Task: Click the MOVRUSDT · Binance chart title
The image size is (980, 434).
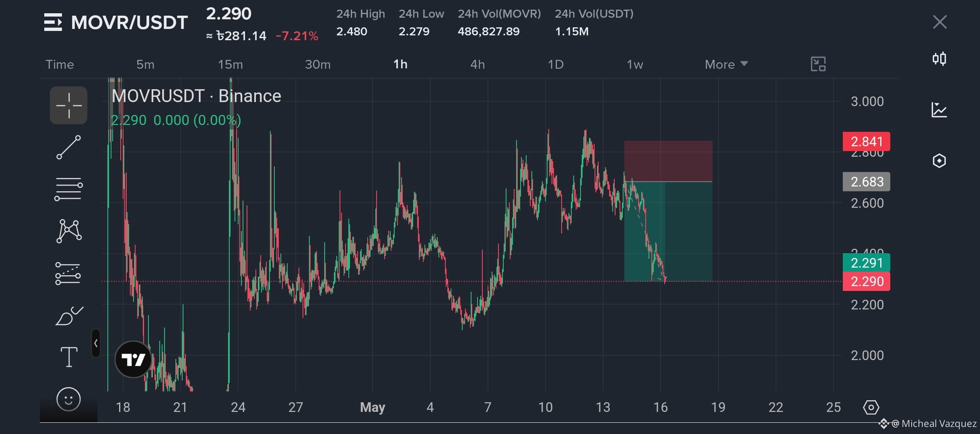Action: [196, 96]
